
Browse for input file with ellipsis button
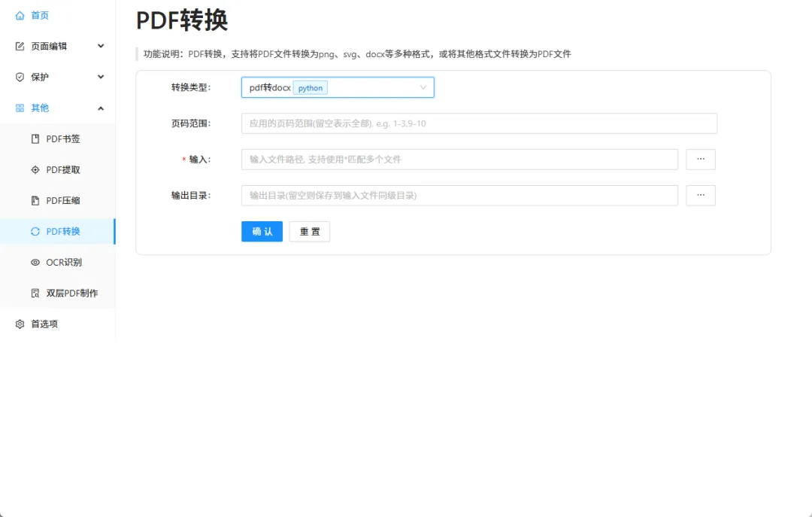pos(701,160)
